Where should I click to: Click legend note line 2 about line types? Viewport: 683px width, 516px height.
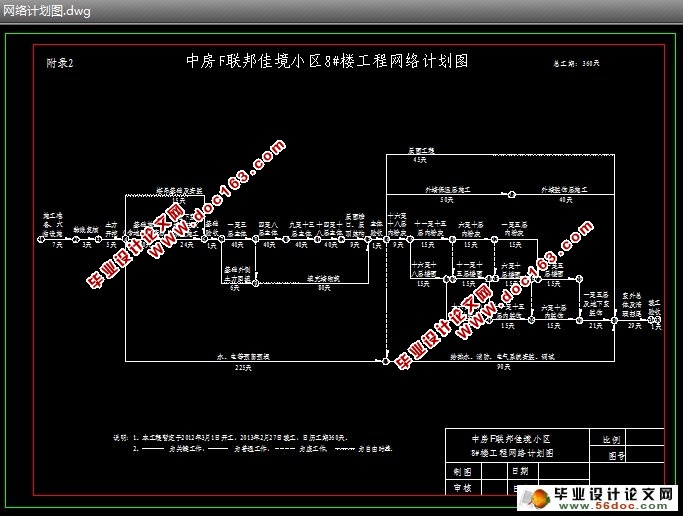(x=262, y=449)
